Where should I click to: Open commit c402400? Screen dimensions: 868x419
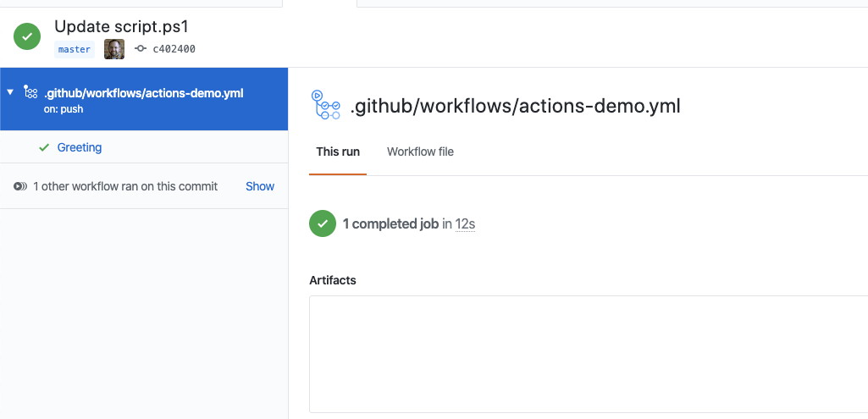tap(174, 49)
